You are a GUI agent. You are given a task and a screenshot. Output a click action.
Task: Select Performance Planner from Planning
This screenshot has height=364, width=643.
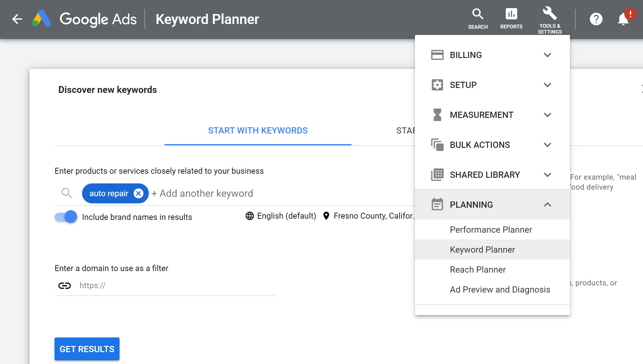(x=491, y=229)
